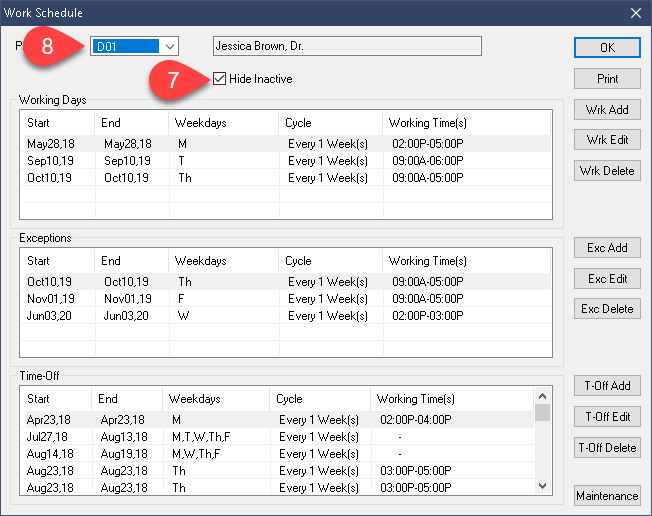The height and width of the screenshot is (516, 652).
Task: Select the Jun03,20 Wednesday exception row
Action: pyautogui.click(x=287, y=316)
